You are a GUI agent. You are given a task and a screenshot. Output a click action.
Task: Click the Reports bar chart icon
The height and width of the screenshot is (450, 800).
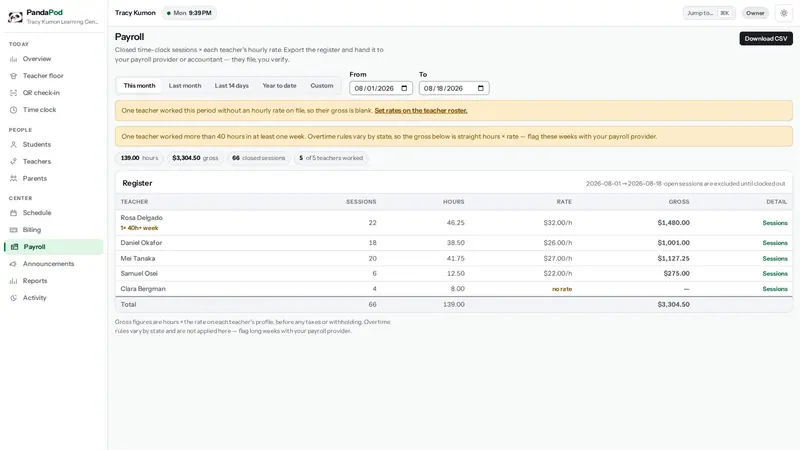13,281
